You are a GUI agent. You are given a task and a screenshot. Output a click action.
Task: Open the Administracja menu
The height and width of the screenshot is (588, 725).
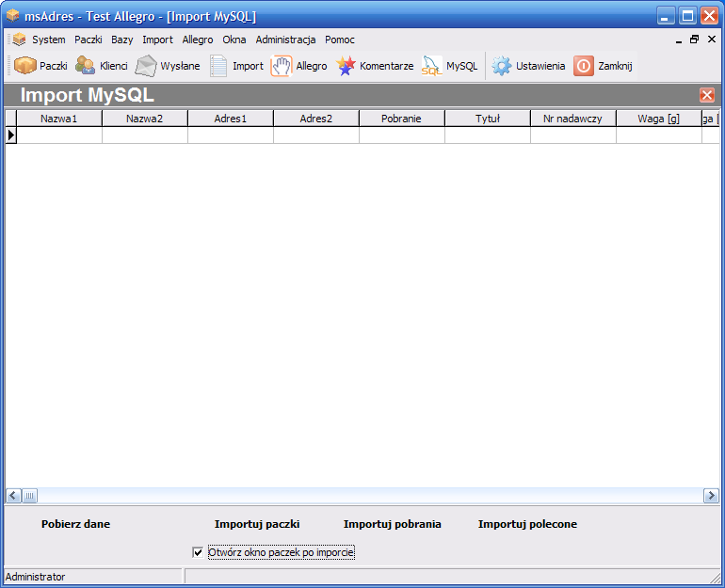[x=285, y=40]
